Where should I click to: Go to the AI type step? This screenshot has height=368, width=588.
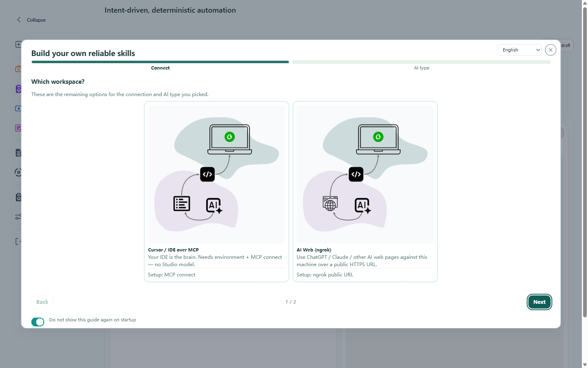point(421,68)
